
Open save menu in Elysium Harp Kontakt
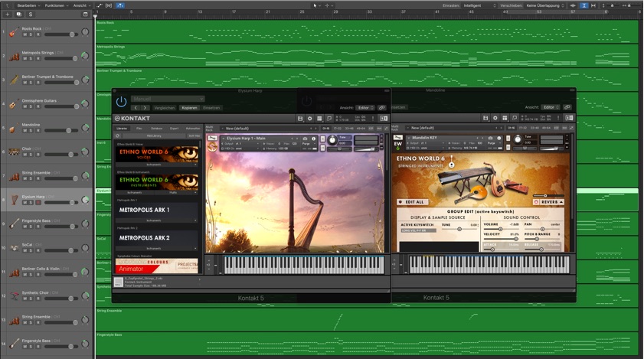click(x=300, y=119)
